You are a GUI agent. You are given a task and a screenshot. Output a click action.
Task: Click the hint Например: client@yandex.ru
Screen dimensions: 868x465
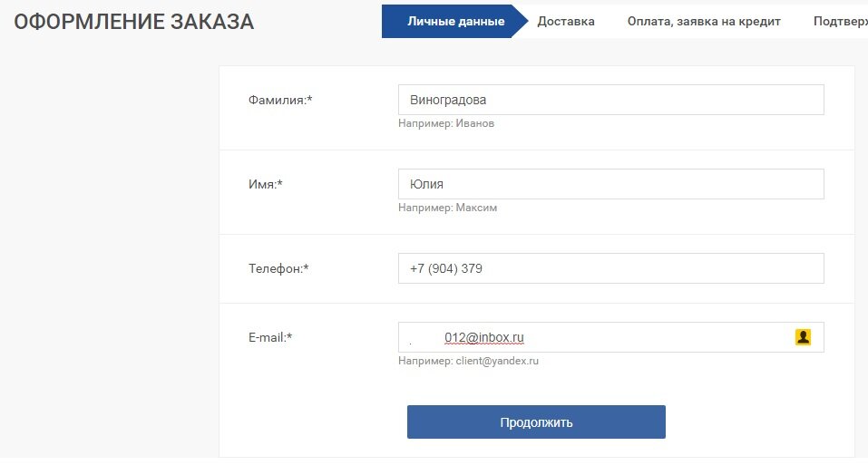pos(468,361)
